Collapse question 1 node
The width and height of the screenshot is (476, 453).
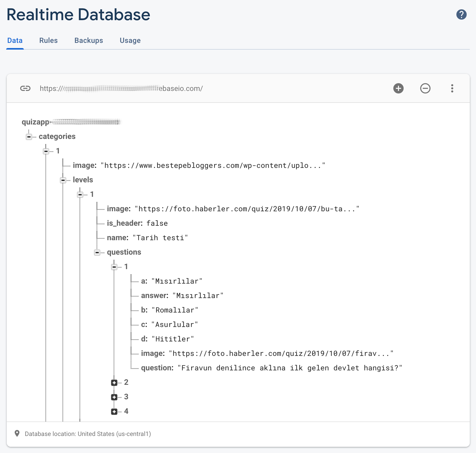point(114,267)
